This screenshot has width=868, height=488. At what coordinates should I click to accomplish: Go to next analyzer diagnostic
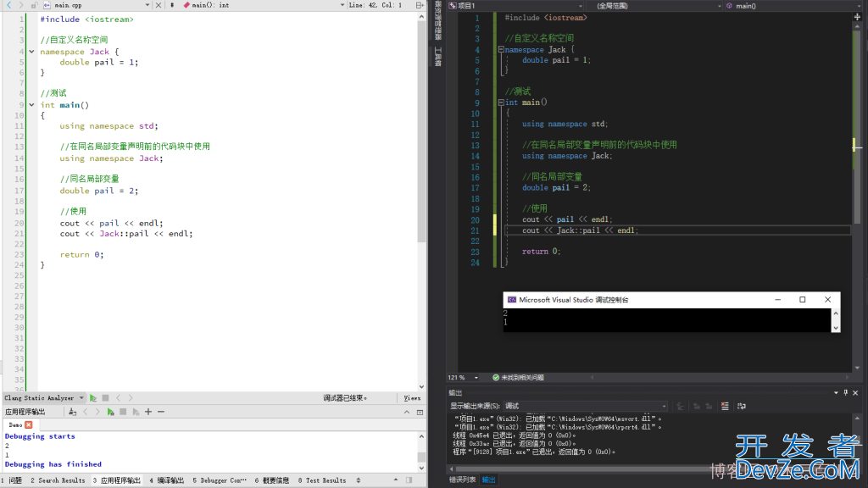click(x=130, y=398)
